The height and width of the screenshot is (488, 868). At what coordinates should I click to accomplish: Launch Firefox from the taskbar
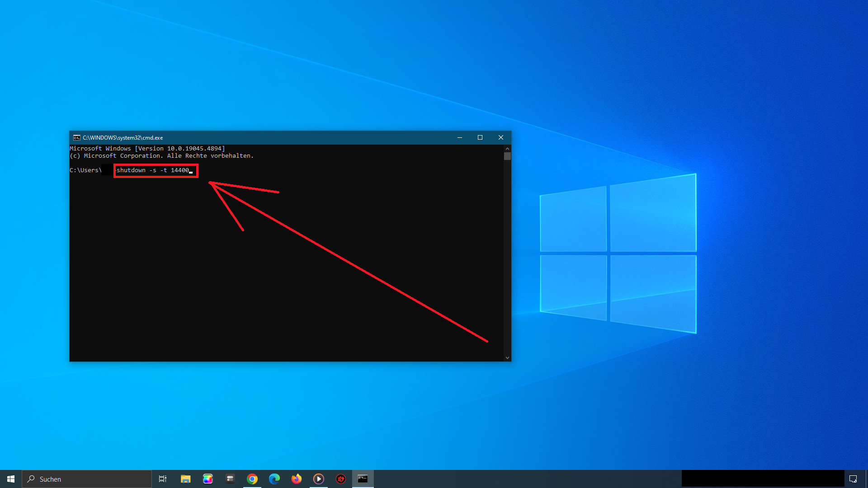pos(297,479)
